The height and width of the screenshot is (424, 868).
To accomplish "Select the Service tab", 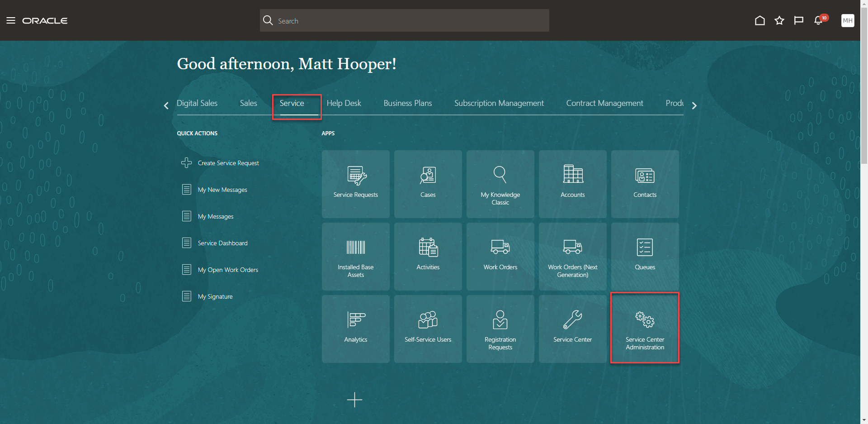I will [292, 103].
